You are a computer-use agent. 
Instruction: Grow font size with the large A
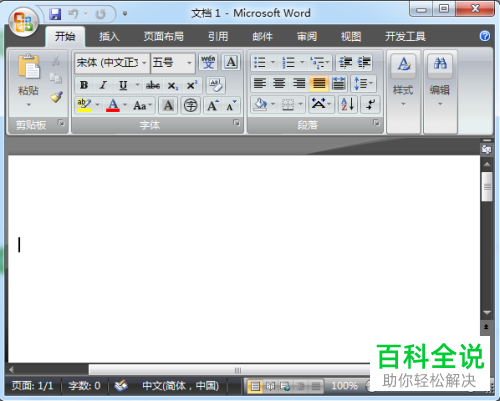tap(213, 106)
